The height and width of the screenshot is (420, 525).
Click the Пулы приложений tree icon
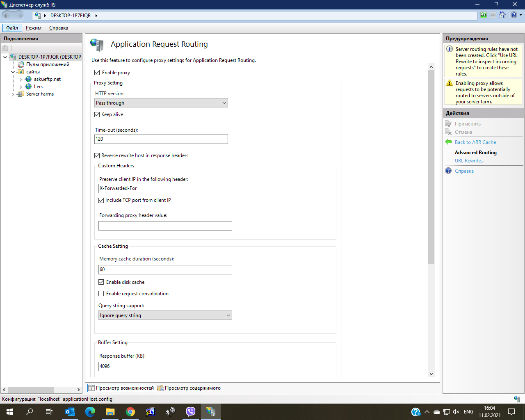21,64
